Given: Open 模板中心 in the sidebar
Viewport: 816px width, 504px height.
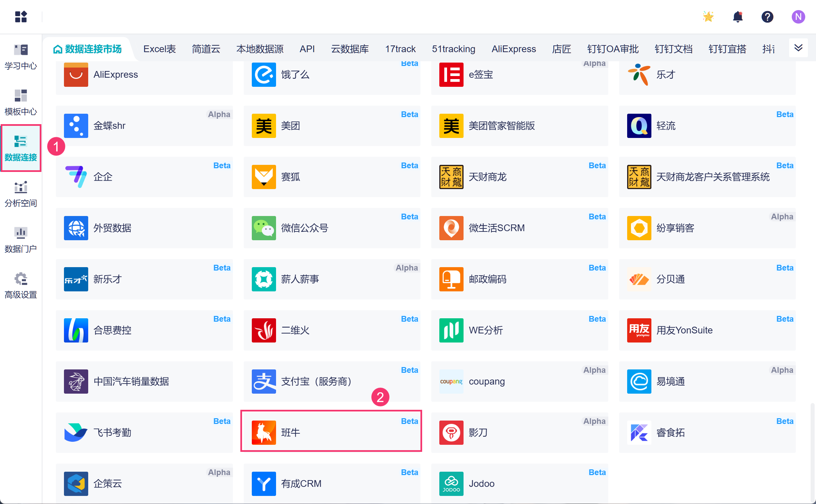Looking at the screenshot, I should point(21,102).
